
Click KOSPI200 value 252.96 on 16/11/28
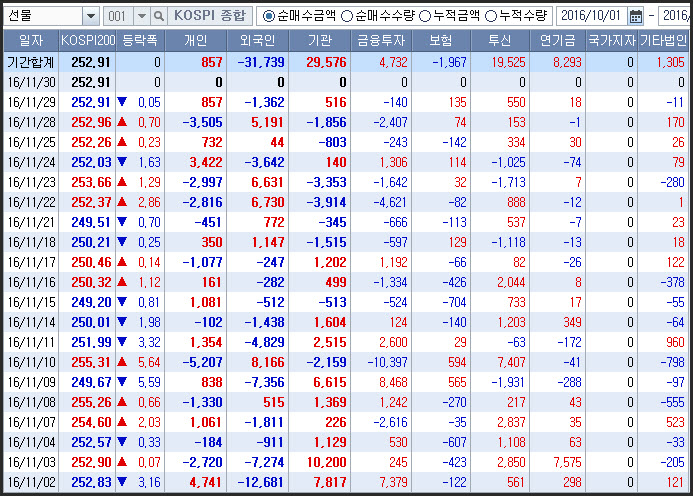click(x=91, y=122)
